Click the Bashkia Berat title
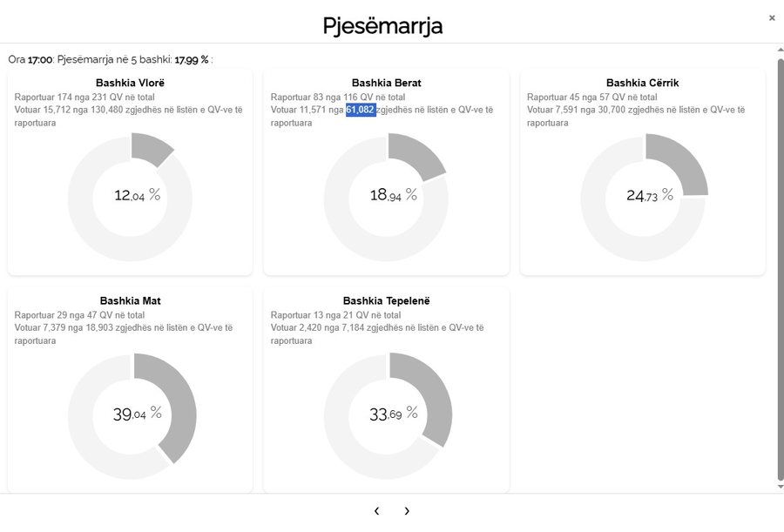Image resolution: width=784 pixels, height=532 pixels. coord(387,83)
